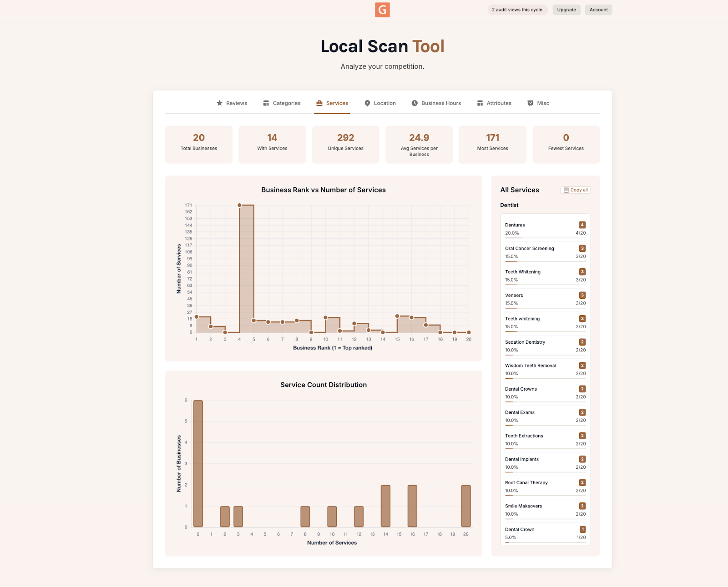
Task: Click the 'Service Count Distribution' chart title
Action: pos(324,385)
